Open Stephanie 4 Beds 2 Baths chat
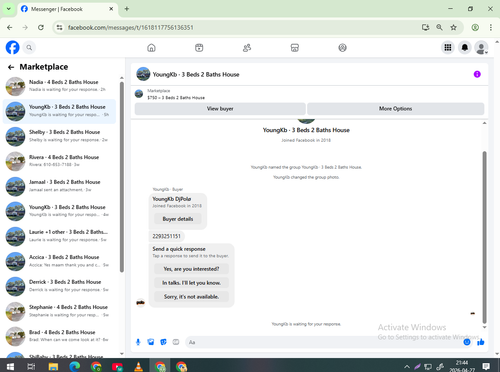Screen dimensions: 500x372 coord(59,311)
